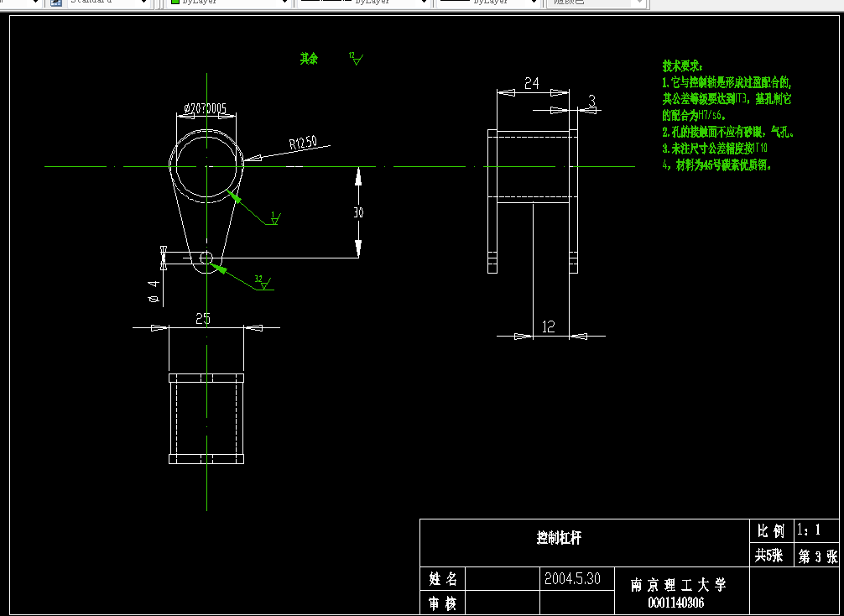Select the 3 thickness dimension text

[x=592, y=101]
